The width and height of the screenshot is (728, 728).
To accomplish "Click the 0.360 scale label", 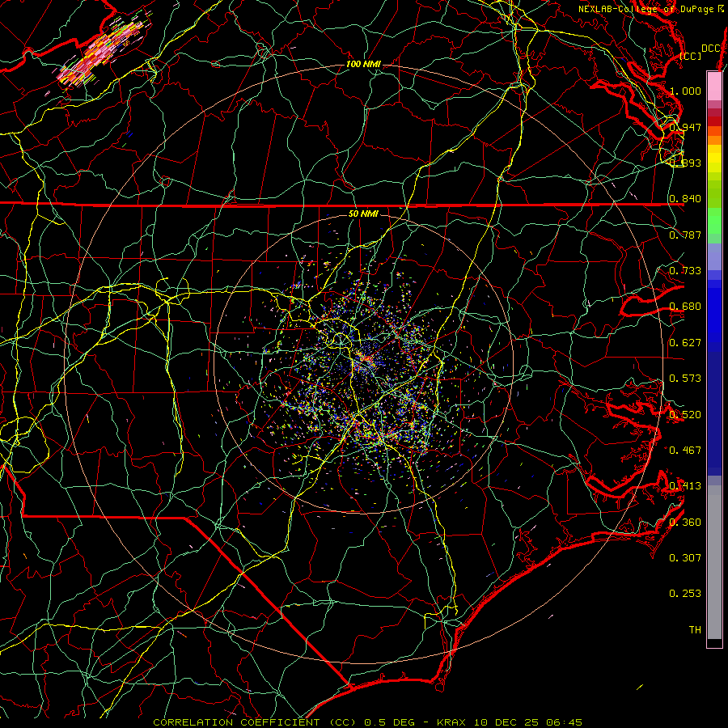I will click(x=685, y=523).
